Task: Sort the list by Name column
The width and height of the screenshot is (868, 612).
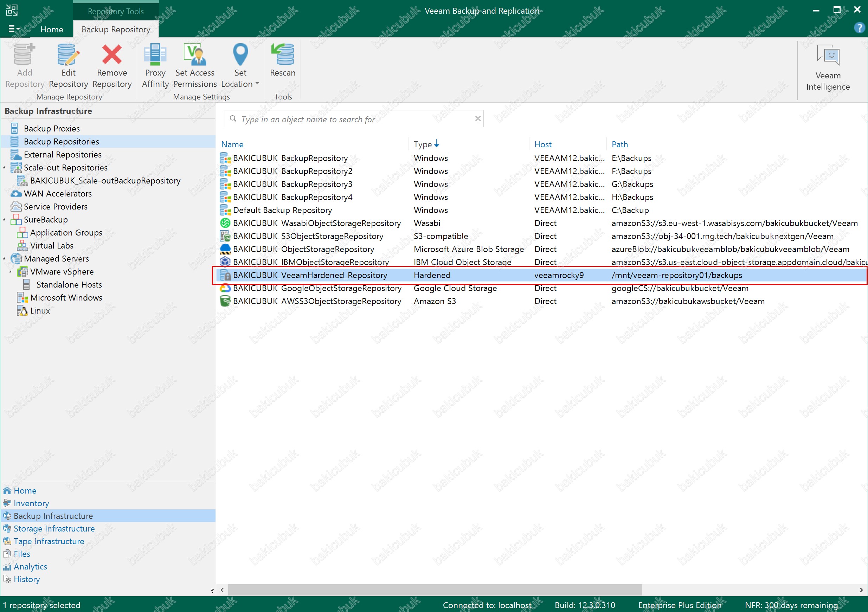Action: point(232,144)
